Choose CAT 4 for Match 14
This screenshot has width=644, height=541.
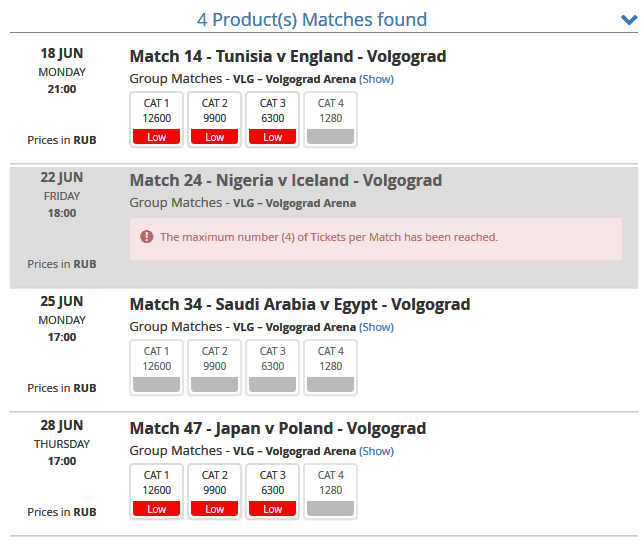pos(330,120)
